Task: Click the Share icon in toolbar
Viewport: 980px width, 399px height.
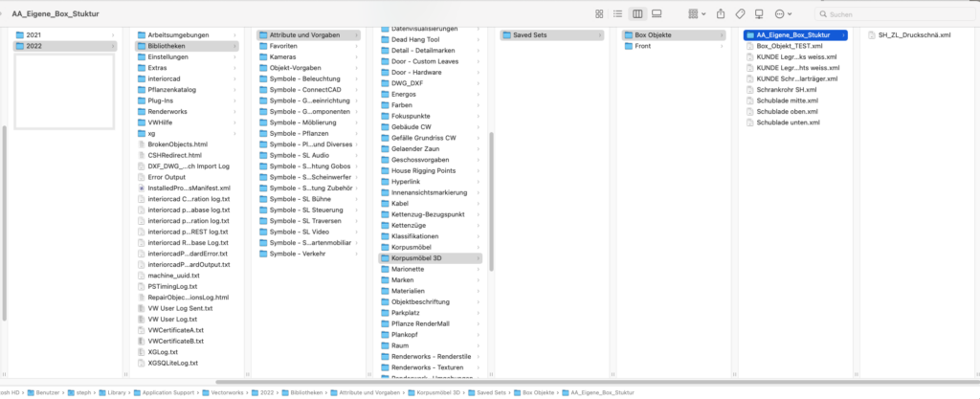Action: [719, 14]
